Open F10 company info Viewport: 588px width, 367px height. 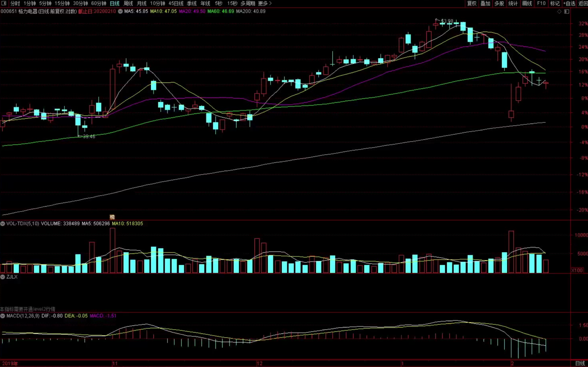pos(541,3)
